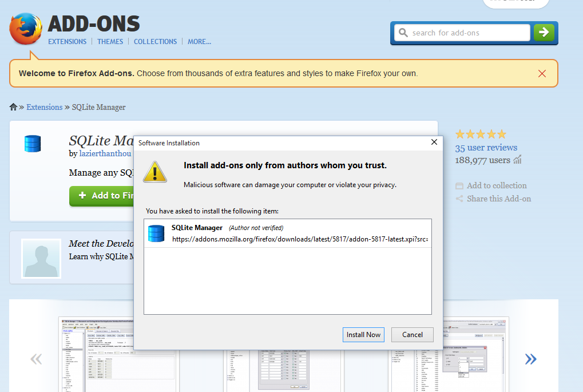The height and width of the screenshot is (392, 583).
Task: Click the Share this Add-on icon
Action: tap(459, 199)
